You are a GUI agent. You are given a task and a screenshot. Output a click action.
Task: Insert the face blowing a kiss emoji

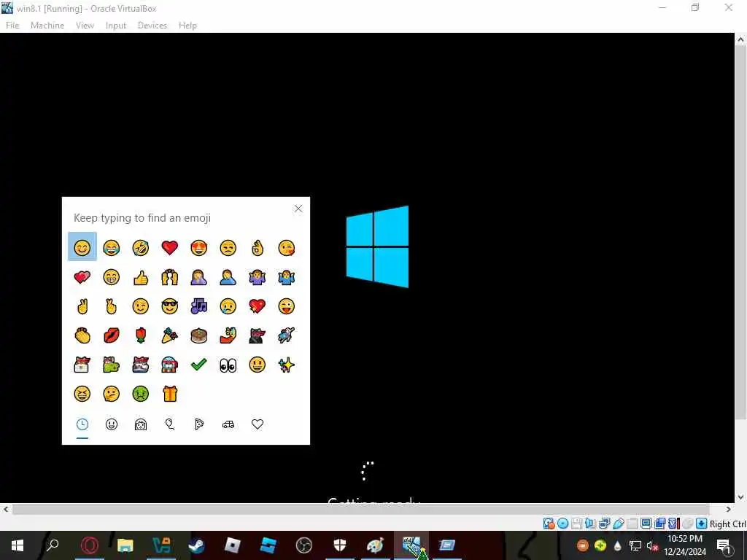(x=286, y=247)
